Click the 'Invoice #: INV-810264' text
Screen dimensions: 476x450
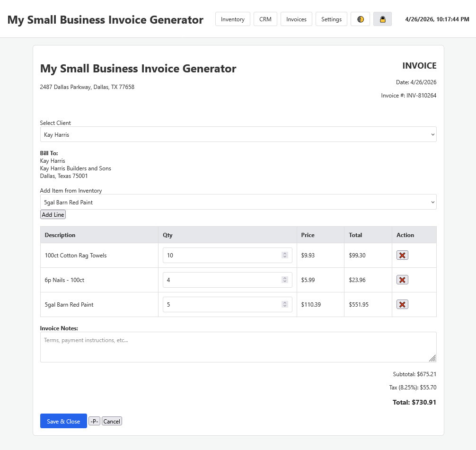tap(409, 95)
